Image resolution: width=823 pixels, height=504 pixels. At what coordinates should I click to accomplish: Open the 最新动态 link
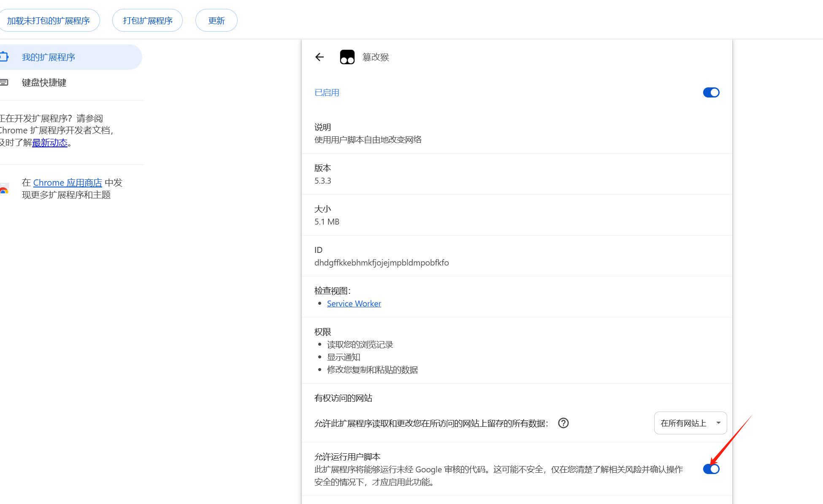pos(50,143)
